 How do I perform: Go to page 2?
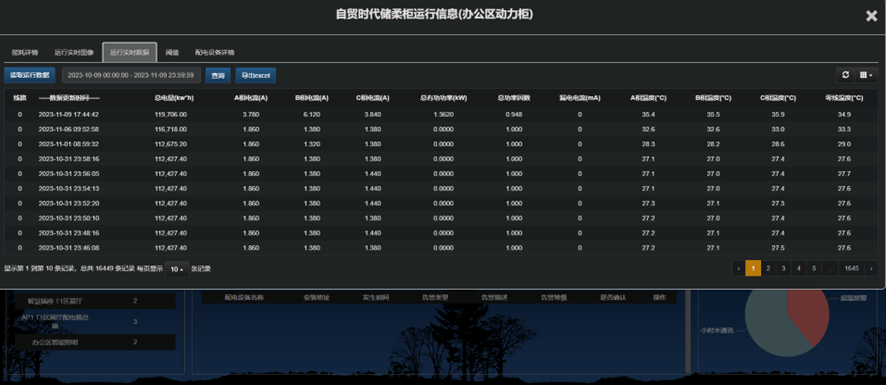pyautogui.click(x=768, y=269)
